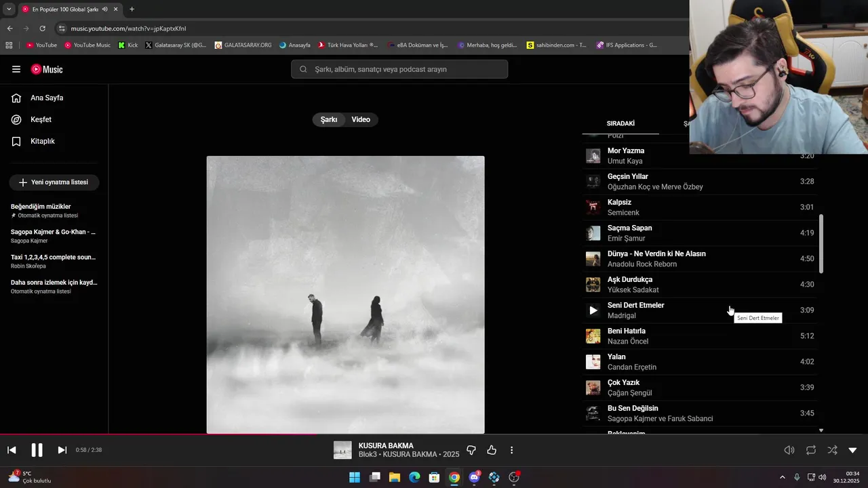Screen dimensions: 868x488
Task: Click the address bar URL
Action: pos(128,28)
